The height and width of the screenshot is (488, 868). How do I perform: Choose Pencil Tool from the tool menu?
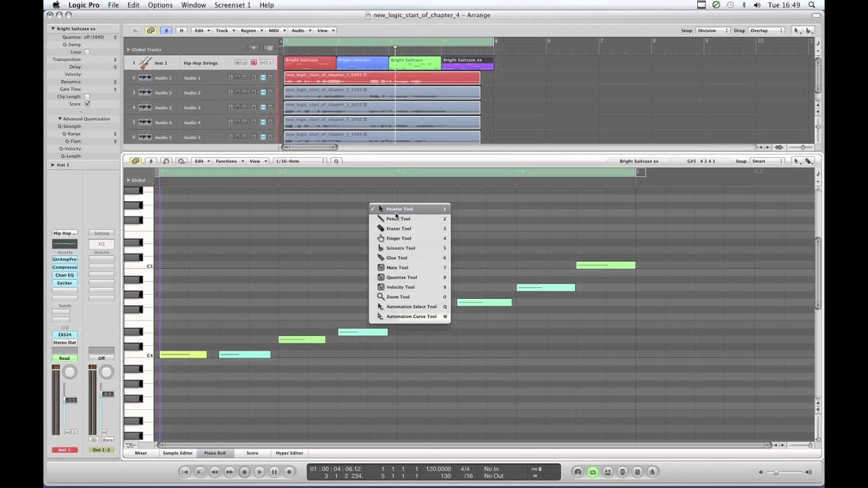(x=410, y=219)
